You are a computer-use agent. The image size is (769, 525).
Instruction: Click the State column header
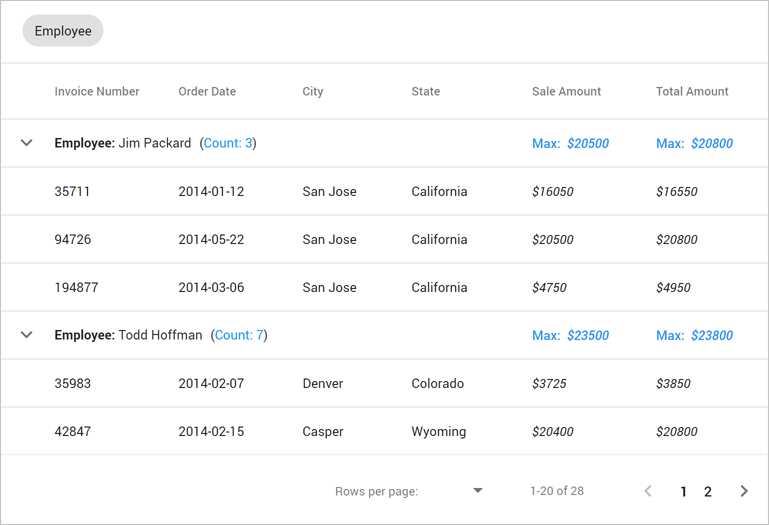pos(425,91)
